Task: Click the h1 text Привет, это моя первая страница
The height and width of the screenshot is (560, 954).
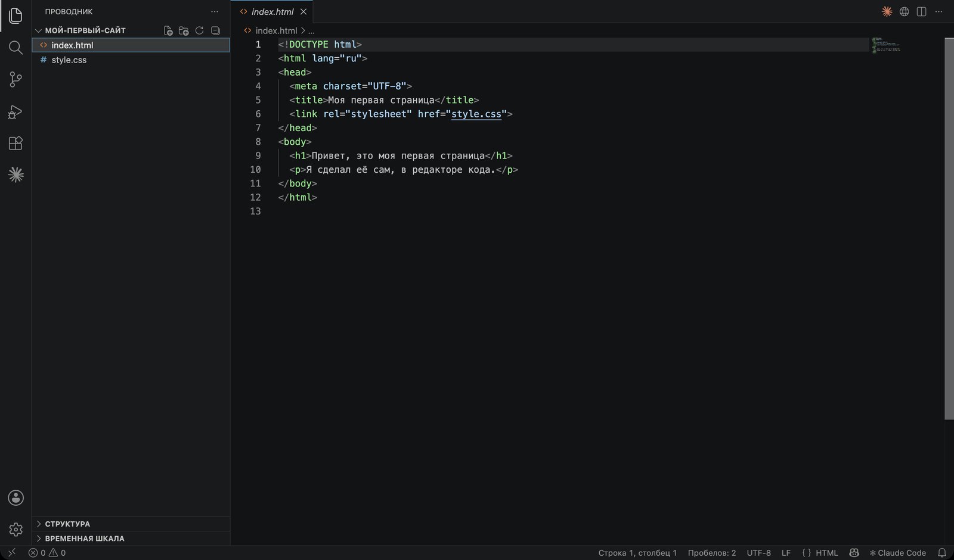Action: click(x=398, y=155)
